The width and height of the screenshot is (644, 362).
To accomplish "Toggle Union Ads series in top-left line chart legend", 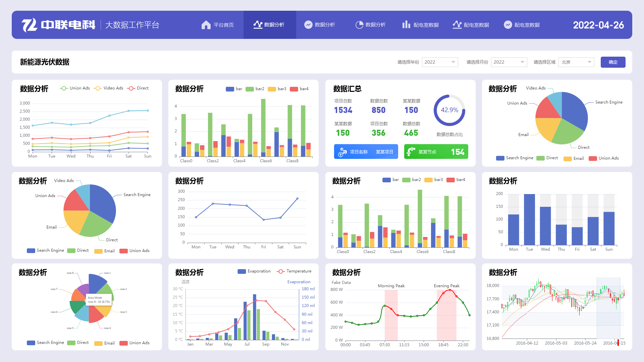I will 75,88.
